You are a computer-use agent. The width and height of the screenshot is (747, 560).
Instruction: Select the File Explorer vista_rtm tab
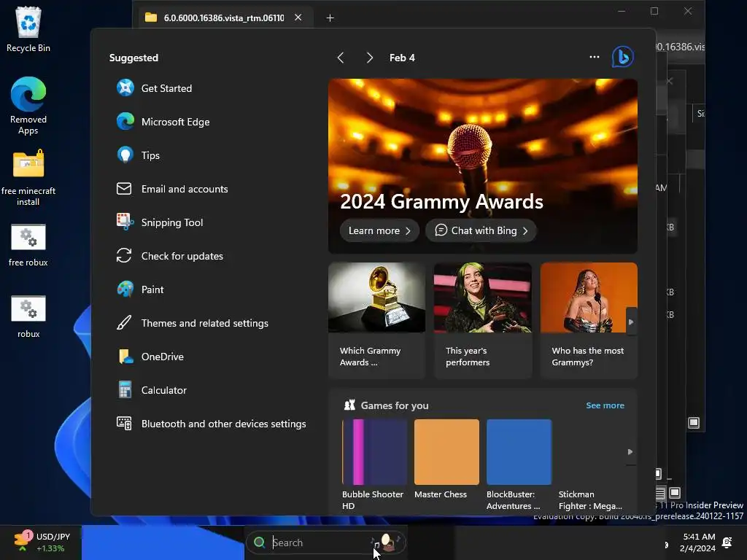[x=224, y=17]
